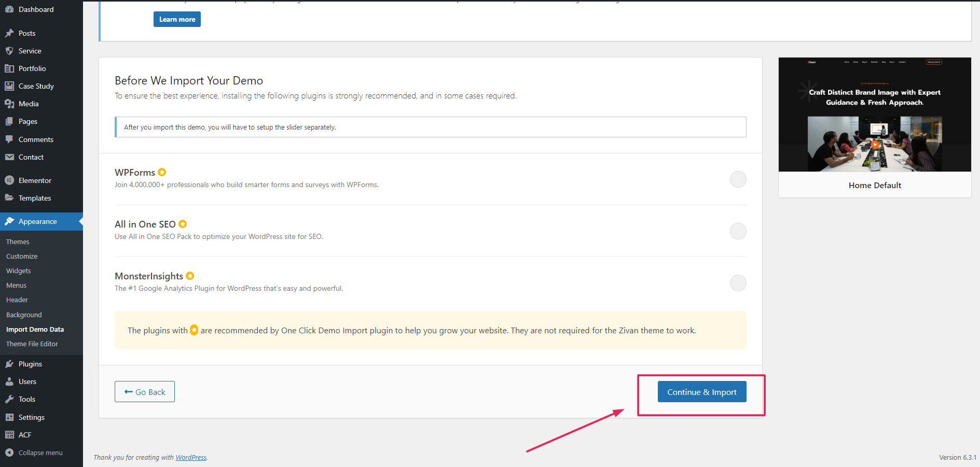Click the All in One SEO plugin name
This screenshot has width=980, height=467.
pos(145,224)
